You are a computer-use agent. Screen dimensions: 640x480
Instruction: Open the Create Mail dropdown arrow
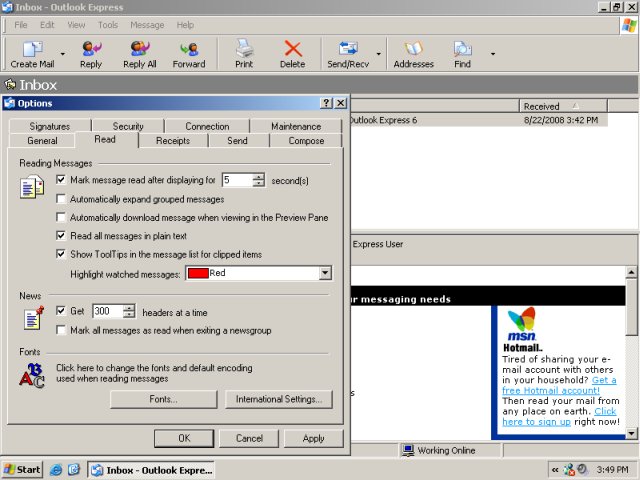tap(62, 53)
